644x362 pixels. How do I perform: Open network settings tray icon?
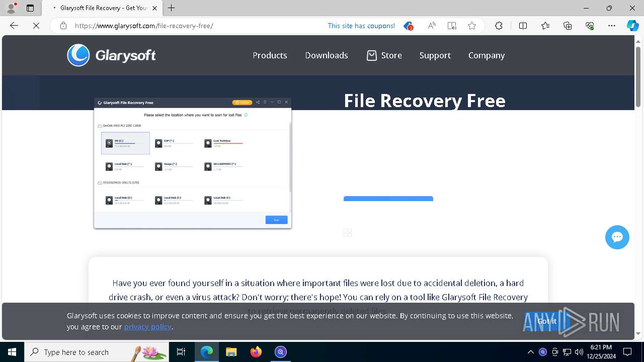pos(567,352)
